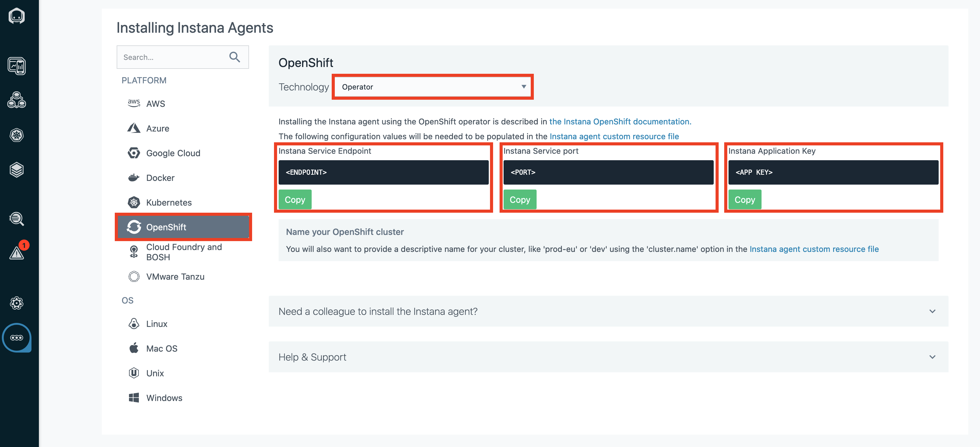Select Linux under OS list
Image resolution: width=980 pixels, height=447 pixels.
pyautogui.click(x=156, y=324)
